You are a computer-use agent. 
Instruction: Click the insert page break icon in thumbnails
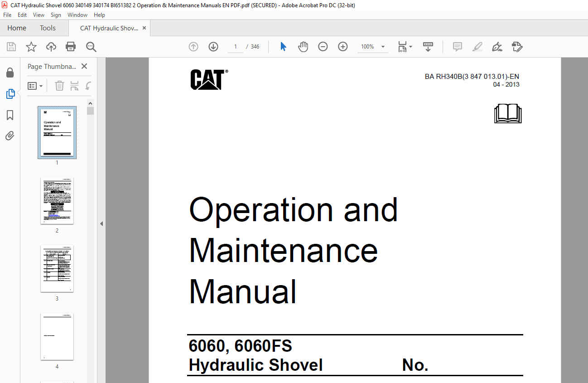(75, 86)
